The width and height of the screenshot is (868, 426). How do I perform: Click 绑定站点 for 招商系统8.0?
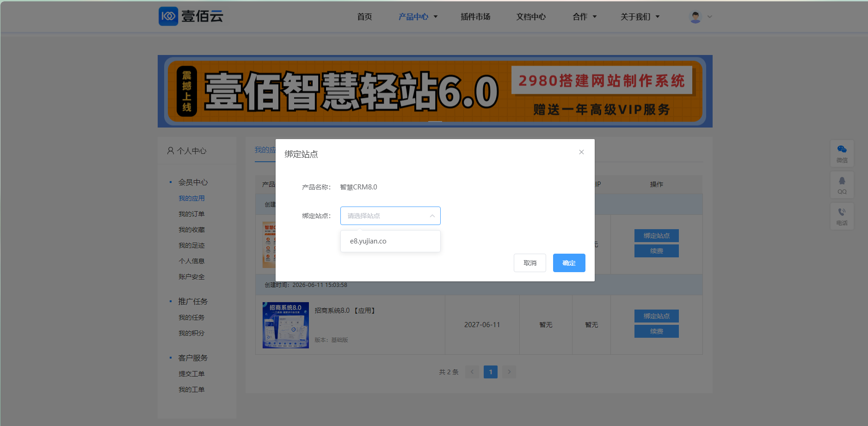point(657,316)
